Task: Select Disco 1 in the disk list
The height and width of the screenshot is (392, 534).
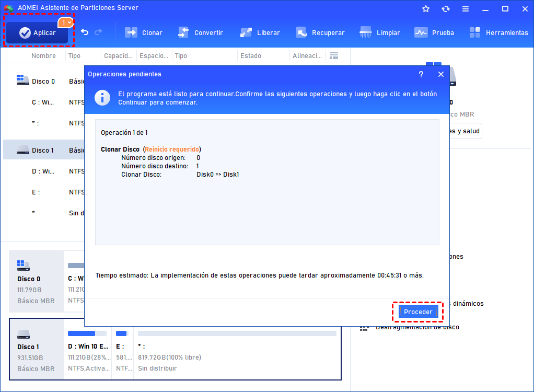Action: 43,150
